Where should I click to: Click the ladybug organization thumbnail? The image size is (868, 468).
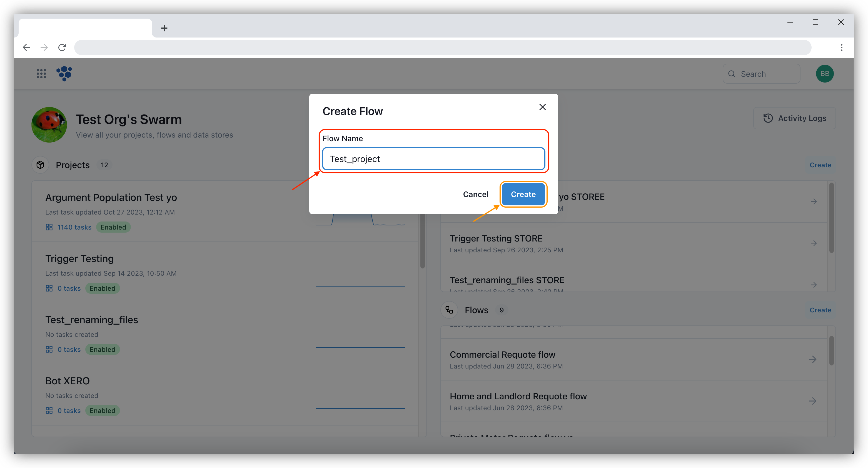49,125
